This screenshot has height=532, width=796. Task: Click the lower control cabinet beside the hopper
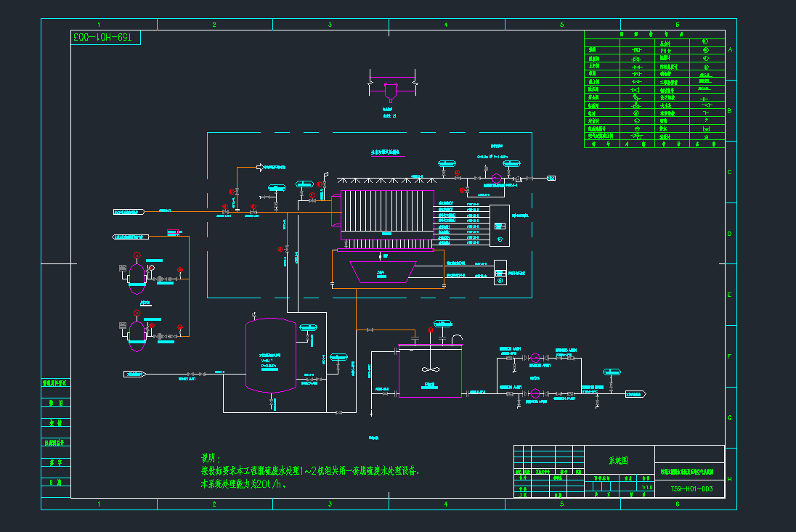pyautogui.click(x=500, y=273)
